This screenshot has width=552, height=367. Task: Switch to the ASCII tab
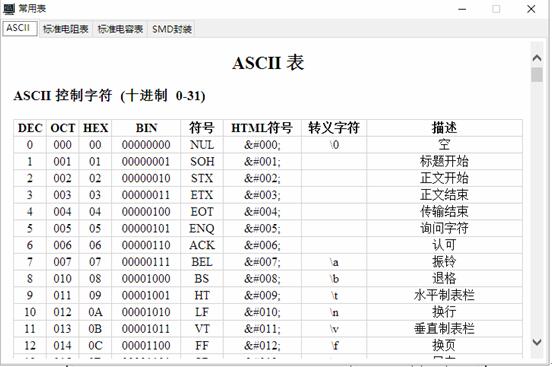[x=20, y=28]
